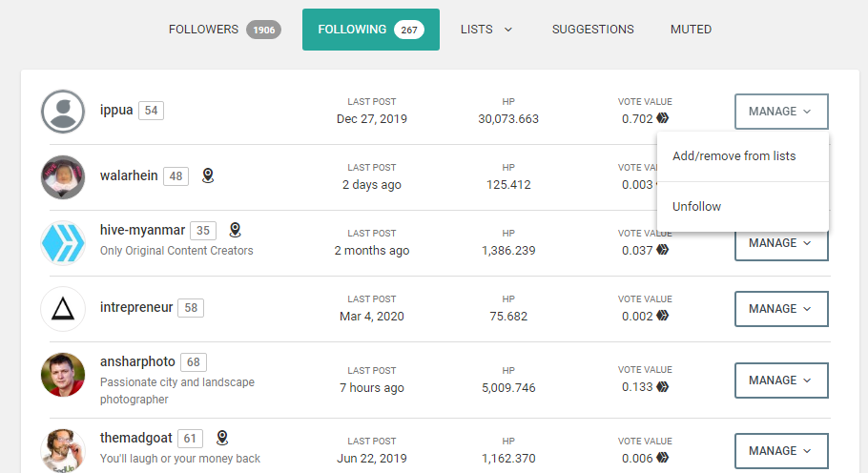Screen dimensions: 868x473
Task: Click the hive-myanmar Hive logo avatar
Action: 63,243
